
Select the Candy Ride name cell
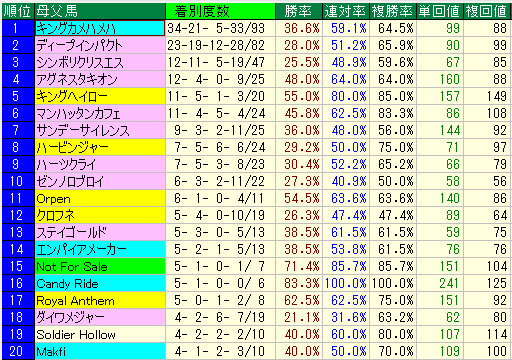(100, 283)
